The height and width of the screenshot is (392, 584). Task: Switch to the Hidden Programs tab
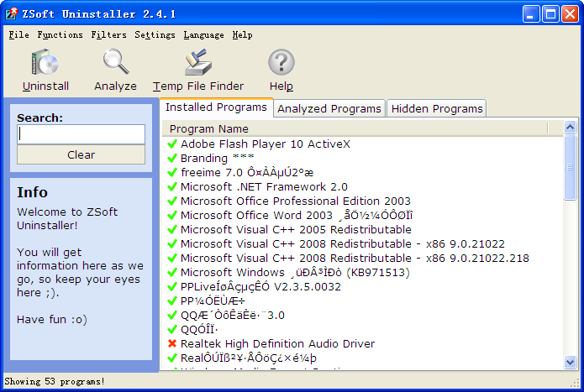pyautogui.click(x=437, y=108)
